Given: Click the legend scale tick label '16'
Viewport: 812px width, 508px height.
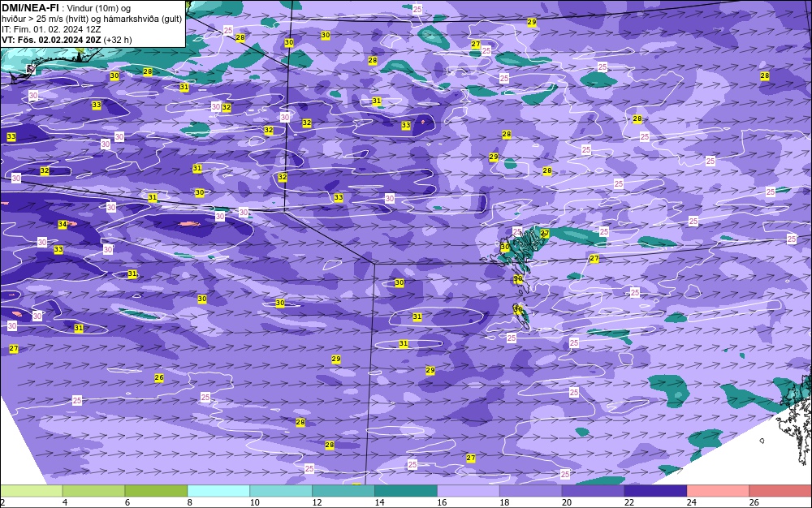Looking at the screenshot, I should [x=442, y=502].
